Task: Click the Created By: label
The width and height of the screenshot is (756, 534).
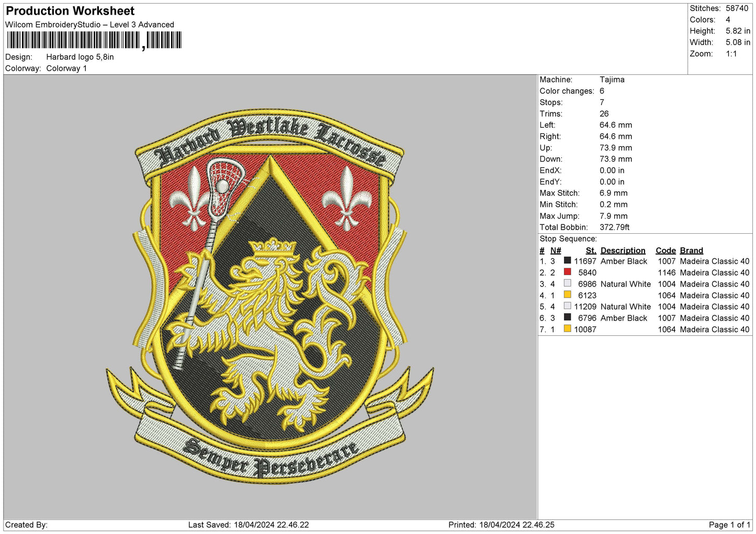Action: (26, 525)
